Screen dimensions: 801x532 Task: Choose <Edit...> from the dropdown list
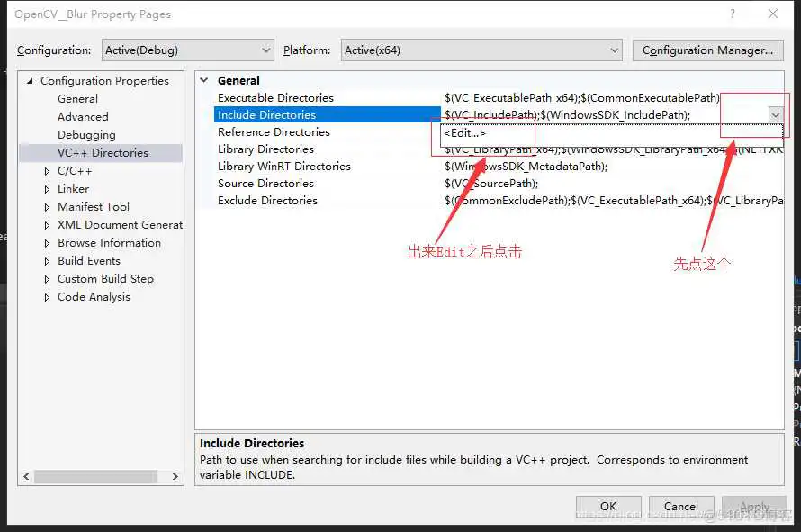click(611, 133)
